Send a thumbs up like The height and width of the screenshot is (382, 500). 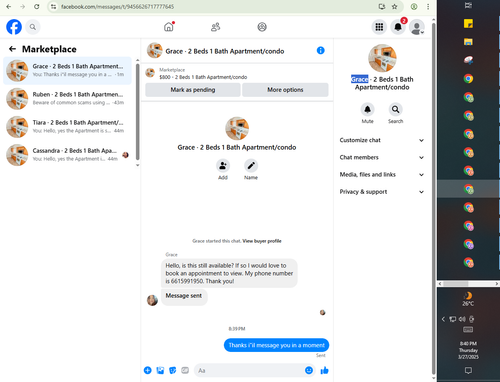point(324,370)
